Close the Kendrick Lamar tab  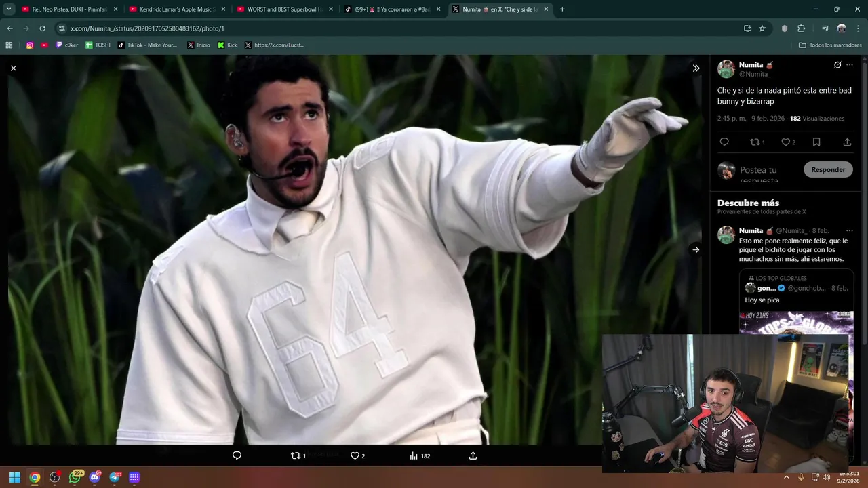(223, 9)
